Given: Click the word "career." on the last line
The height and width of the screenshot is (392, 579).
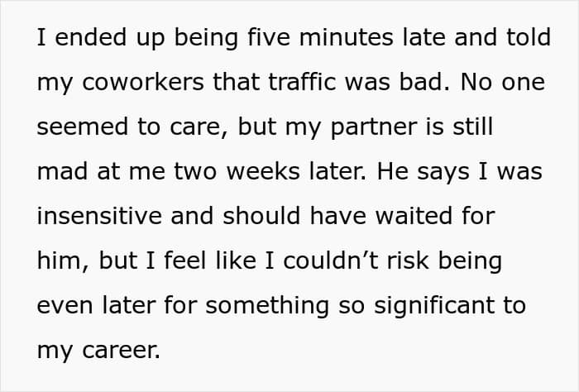Looking at the screenshot, I should (x=121, y=351).
